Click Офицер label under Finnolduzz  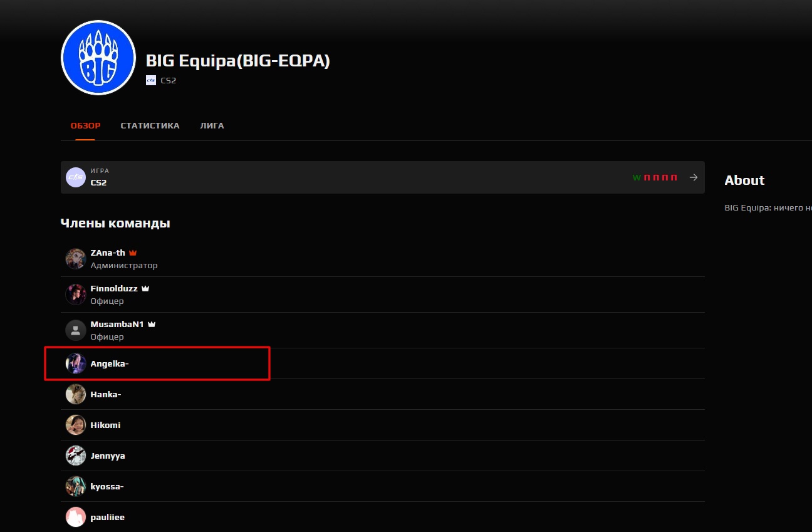point(107,301)
